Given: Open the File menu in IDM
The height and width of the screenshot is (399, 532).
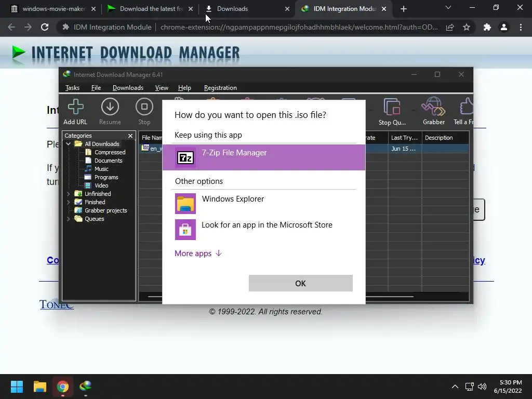Looking at the screenshot, I should (x=96, y=88).
